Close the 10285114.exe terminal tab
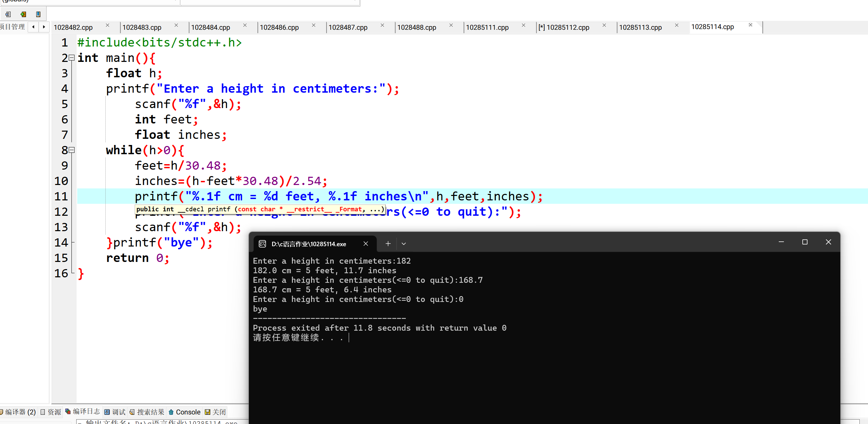 (365, 244)
